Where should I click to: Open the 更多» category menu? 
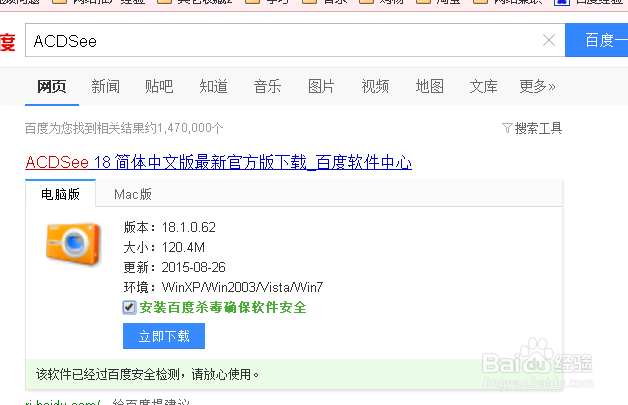(537, 86)
